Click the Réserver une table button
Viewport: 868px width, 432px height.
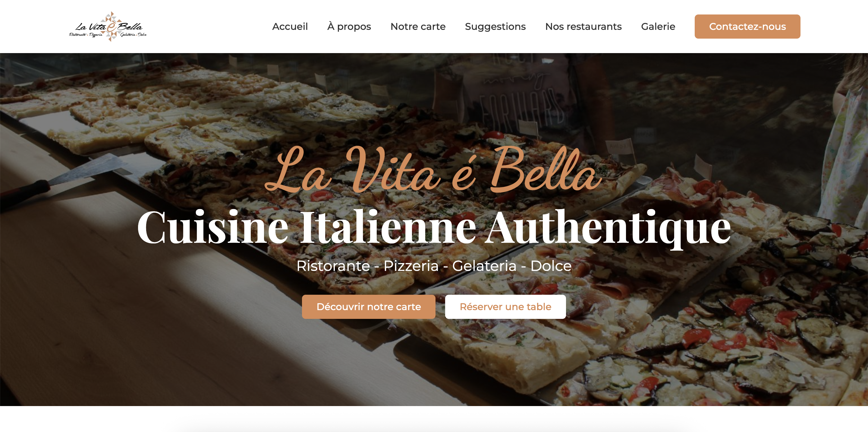click(505, 307)
